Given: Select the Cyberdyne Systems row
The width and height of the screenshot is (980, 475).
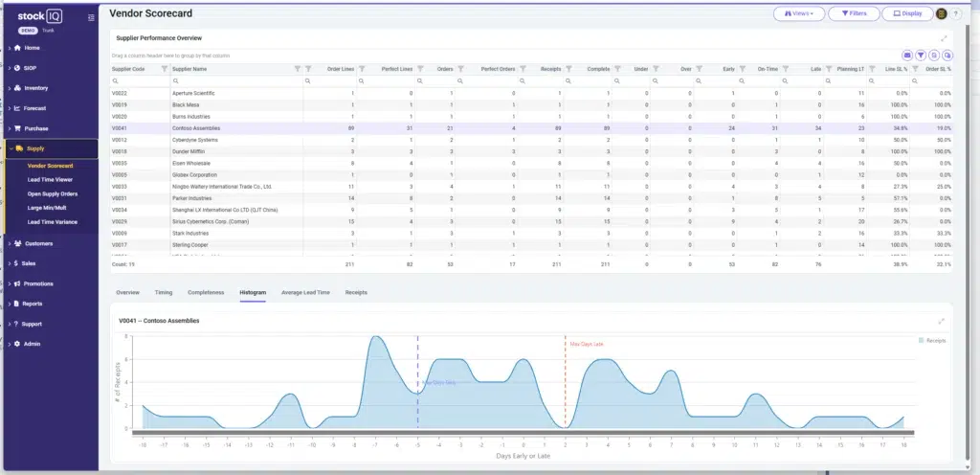Looking at the screenshot, I should point(531,140).
